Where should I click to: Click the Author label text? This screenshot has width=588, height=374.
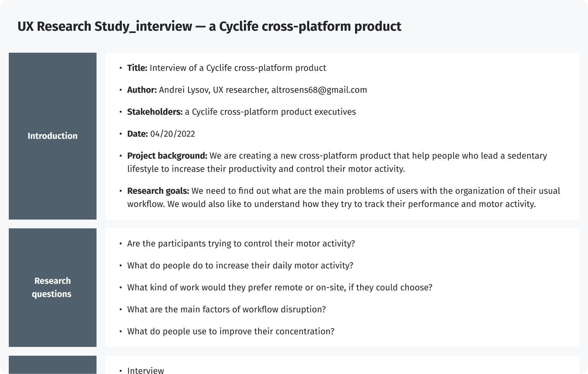tap(142, 90)
